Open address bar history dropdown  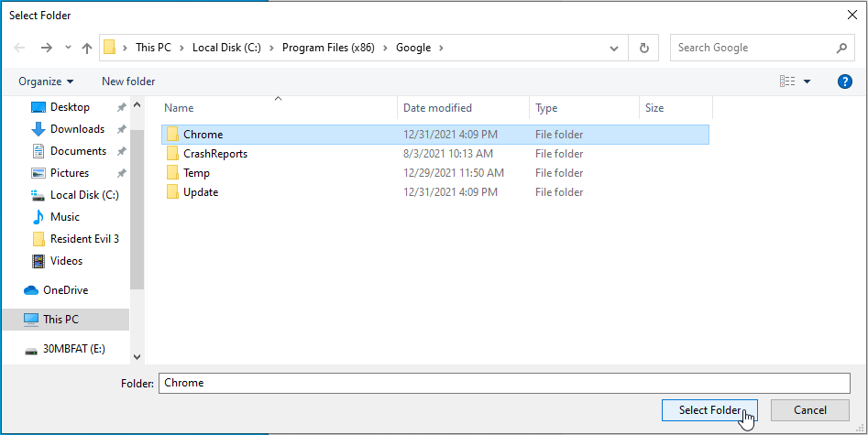614,49
